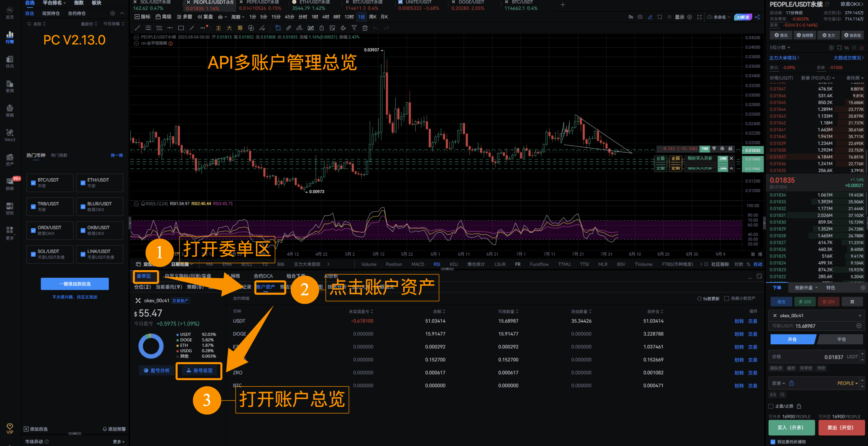Open order panel settings gear near 特色
This screenshot has height=446, width=868.
(863, 288)
